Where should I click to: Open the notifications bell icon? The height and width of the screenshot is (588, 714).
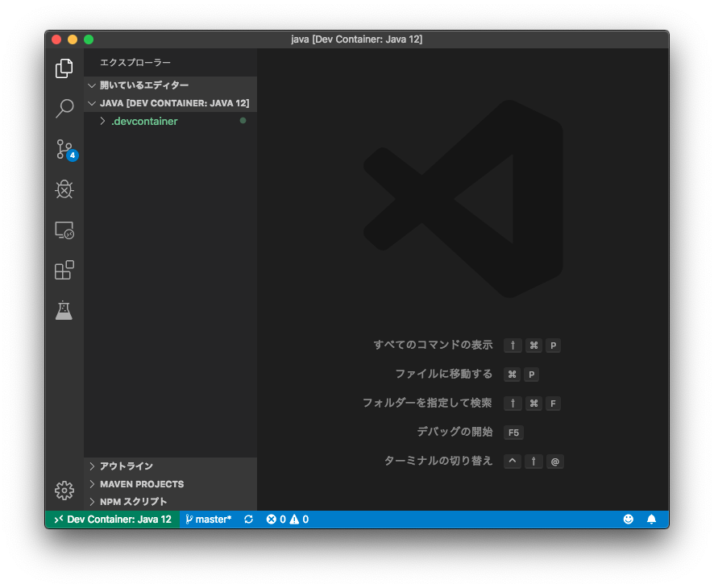point(652,520)
